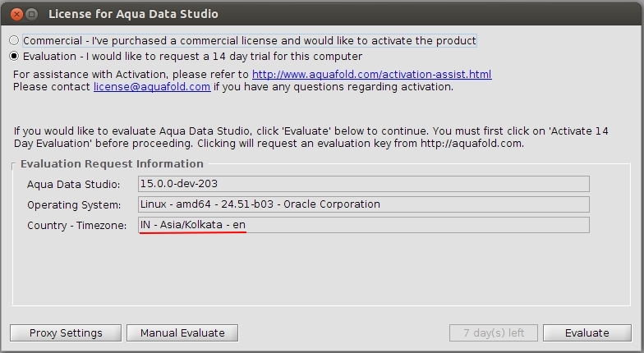The image size is (644, 353).
Task: Click the 7 day(s) left button
Action: [493, 332]
